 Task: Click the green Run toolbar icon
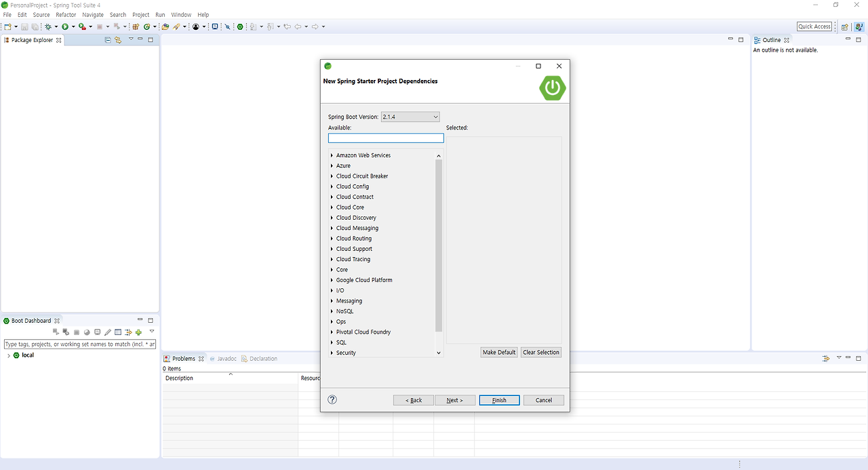[x=65, y=26]
